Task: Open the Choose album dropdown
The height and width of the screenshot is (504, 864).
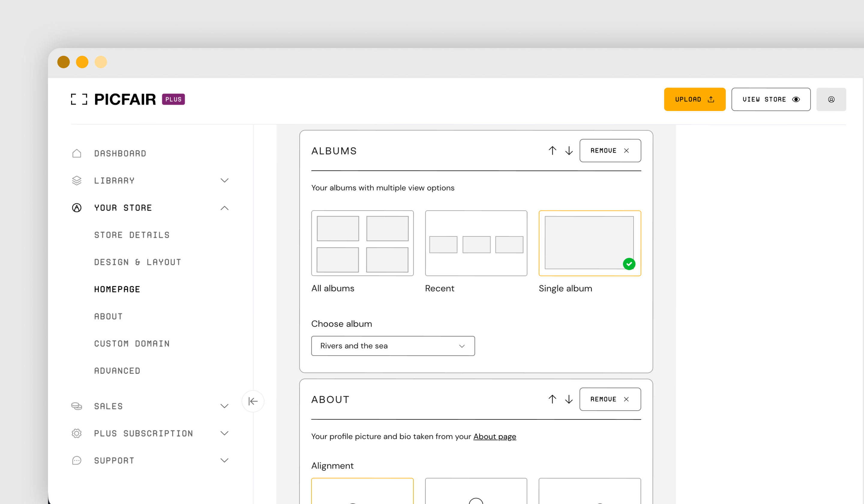Action: pyautogui.click(x=393, y=346)
